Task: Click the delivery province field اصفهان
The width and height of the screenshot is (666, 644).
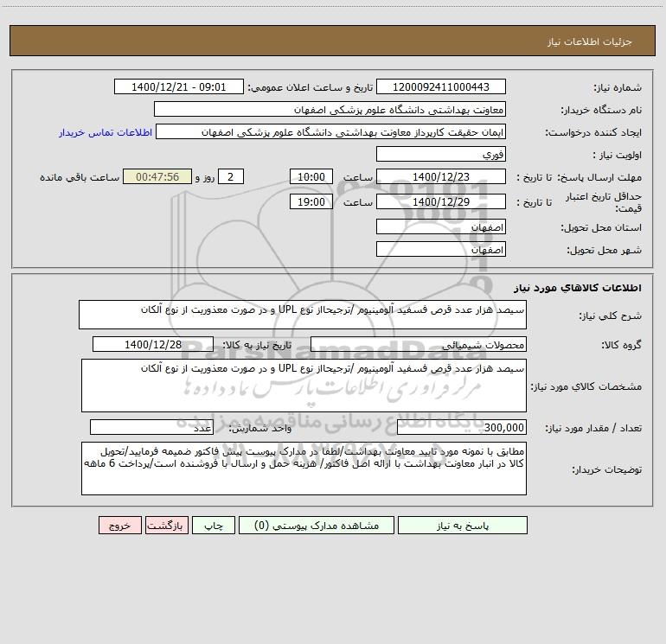Action: click(x=441, y=226)
